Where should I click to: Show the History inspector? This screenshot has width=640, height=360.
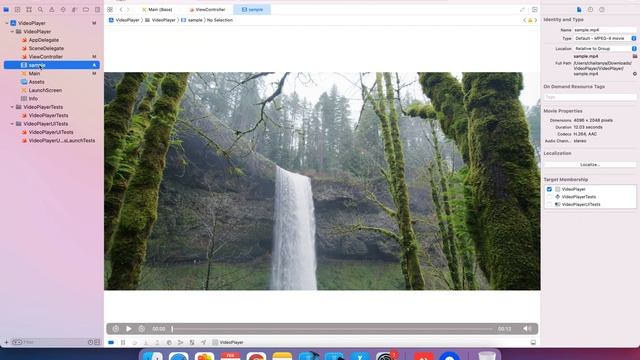click(590, 9)
